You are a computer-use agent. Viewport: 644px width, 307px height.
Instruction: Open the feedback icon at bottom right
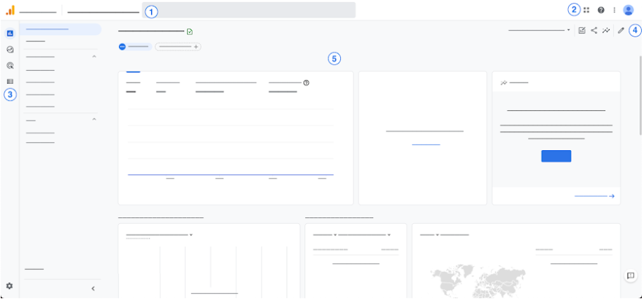coord(631,276)
